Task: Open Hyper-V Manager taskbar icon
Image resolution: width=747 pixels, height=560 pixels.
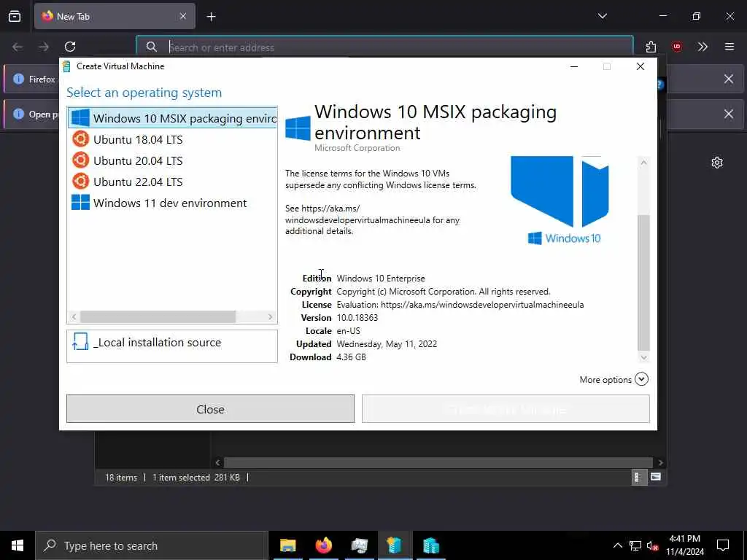Action: pyautogui.click(x=430, y=545)
